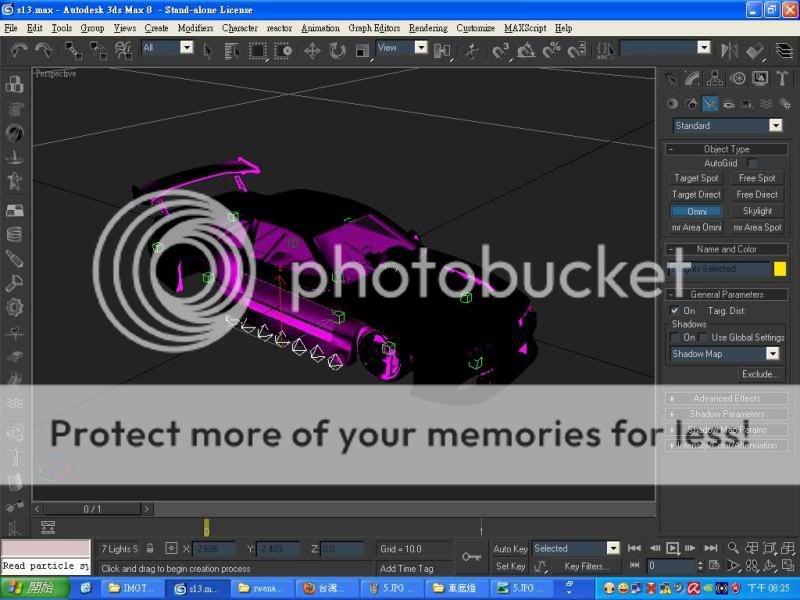
Task: Open the Standard light type dropdown
Action: click(775, 126)
